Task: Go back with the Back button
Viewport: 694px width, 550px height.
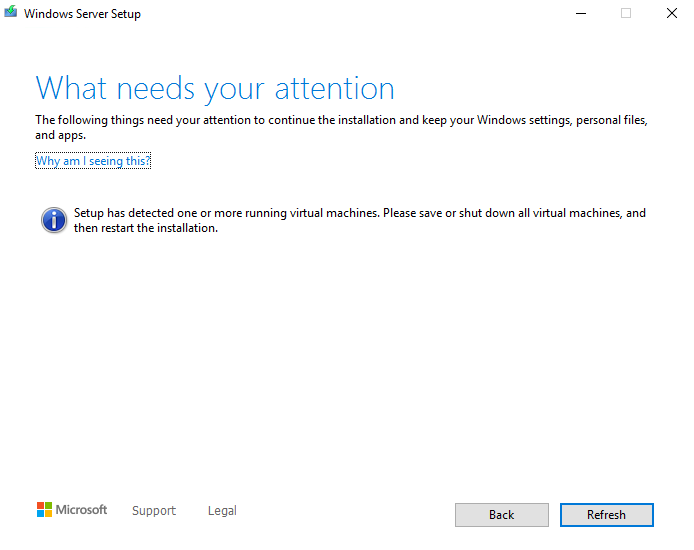Action: click(501, 515)
